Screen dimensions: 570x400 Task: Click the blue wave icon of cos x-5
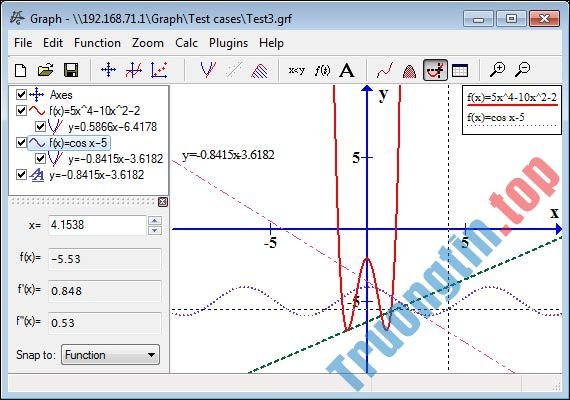tap(37, 143)
